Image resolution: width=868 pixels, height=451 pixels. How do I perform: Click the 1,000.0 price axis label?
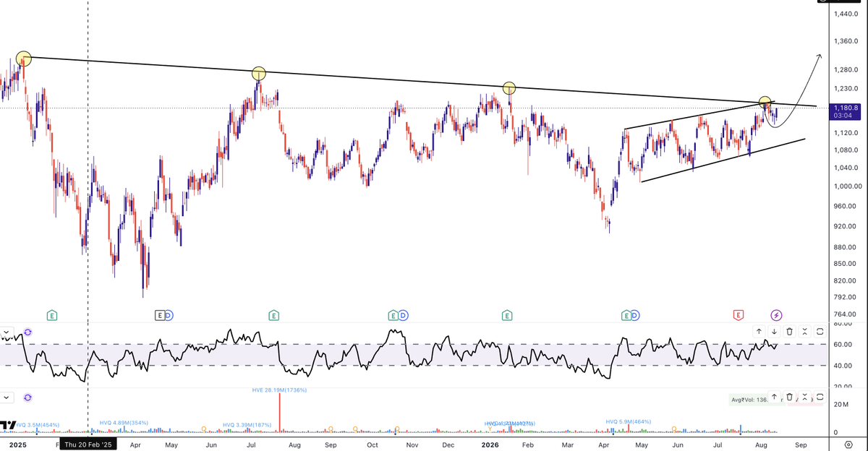pos(846,186)
